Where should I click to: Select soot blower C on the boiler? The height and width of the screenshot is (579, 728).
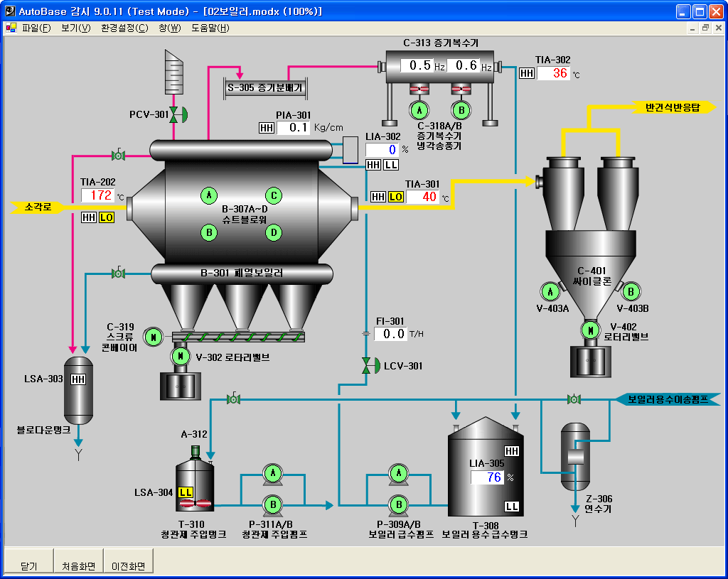click(273, 195)
